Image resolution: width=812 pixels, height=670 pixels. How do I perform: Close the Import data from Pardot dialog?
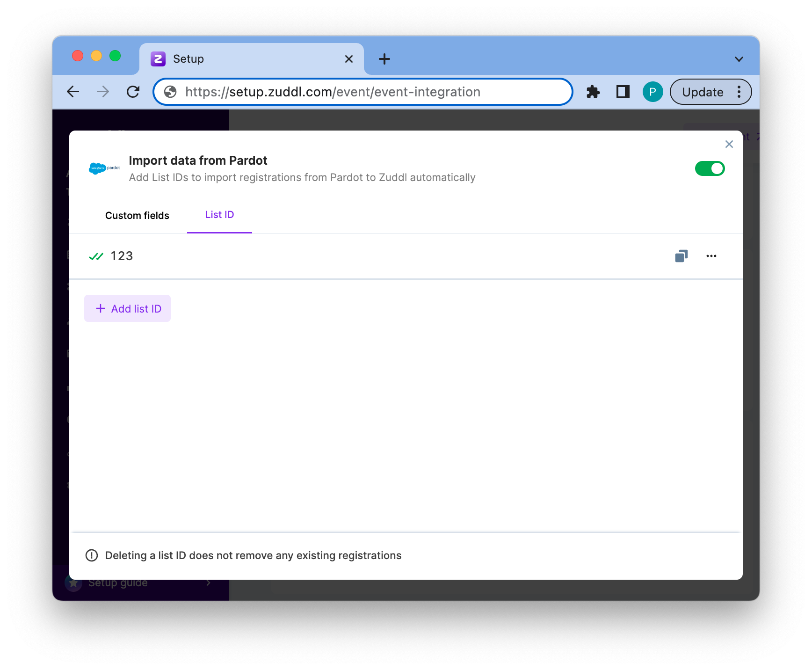coord(729,144)
